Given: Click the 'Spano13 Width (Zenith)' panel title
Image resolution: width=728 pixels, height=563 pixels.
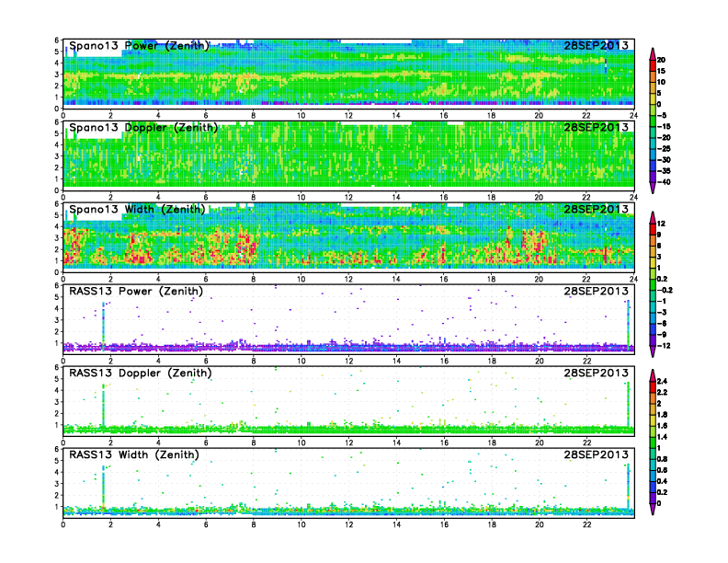Looking at the screenshot, I should [137, 210].
